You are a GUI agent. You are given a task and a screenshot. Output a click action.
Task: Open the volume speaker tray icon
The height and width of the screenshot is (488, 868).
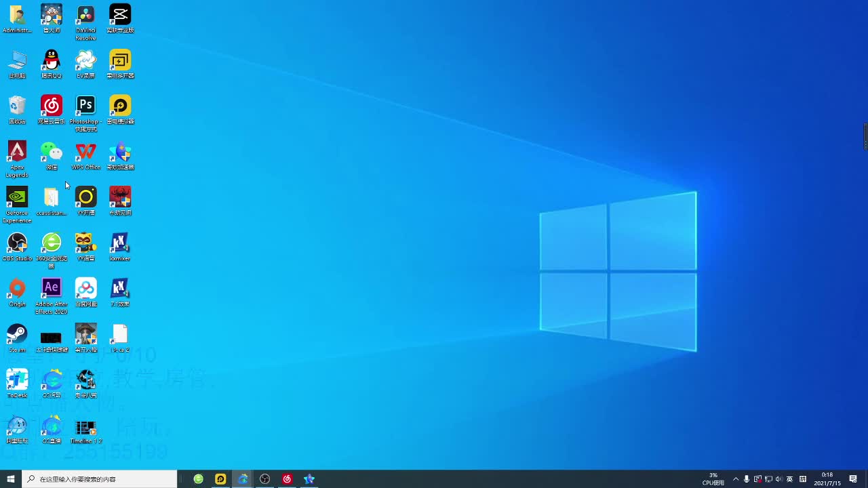coord(778,479)
